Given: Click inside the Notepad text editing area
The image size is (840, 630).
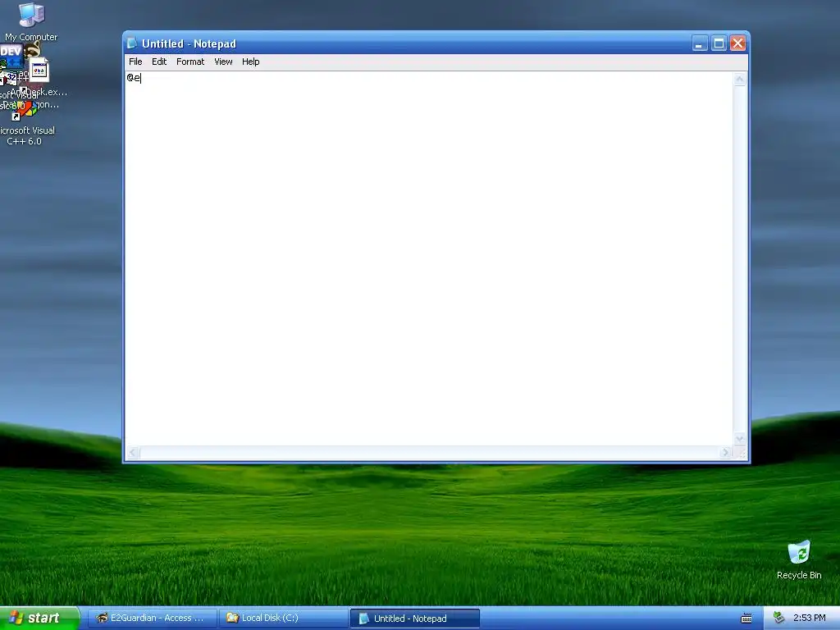Looking at the screenshot, I should pos(428,258).
